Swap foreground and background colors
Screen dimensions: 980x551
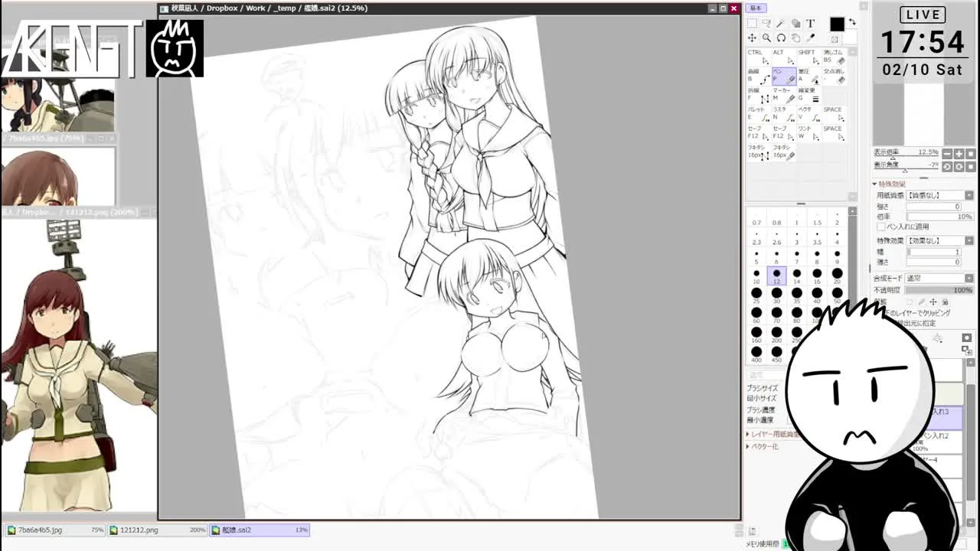click(x=852, y=23)
